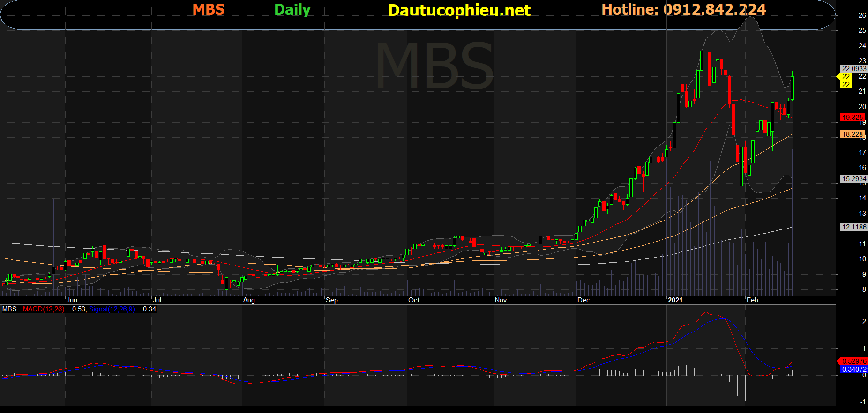This screenshot has width=868, height=413.
Task: Select the Aug marker on time axis
Action: point(249,300)
